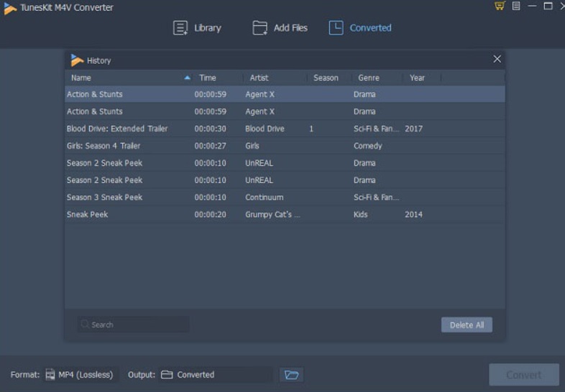Click the Continuum artist cell
Image resolution: width=565 pixels, height=392 pixels.
pyautogui.click(x=264, y=197)
